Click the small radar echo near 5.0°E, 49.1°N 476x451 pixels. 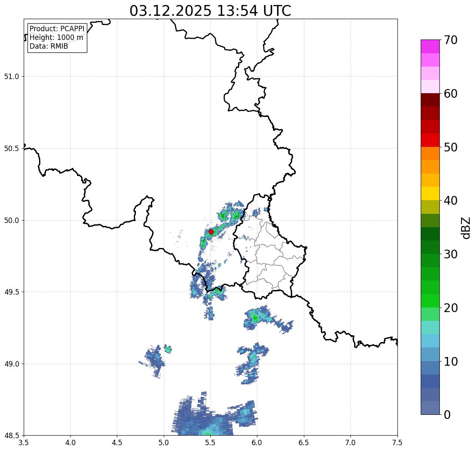pyautogui.click(x=168, y=349)
